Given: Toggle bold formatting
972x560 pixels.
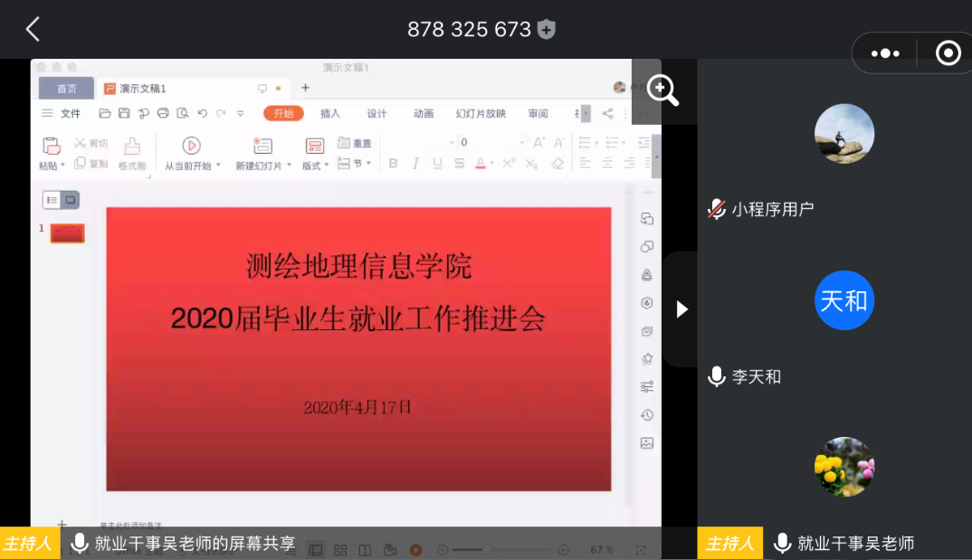Looking at the screenshot, I should tap(393, 164).
